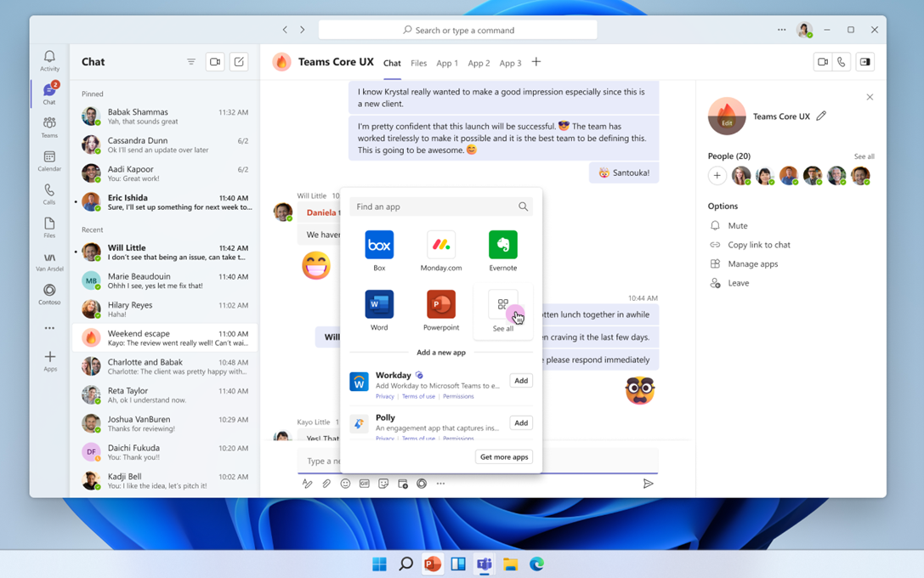Add a new tab with plus
This screenshot has width=924, height=578.
coord(536,62)
